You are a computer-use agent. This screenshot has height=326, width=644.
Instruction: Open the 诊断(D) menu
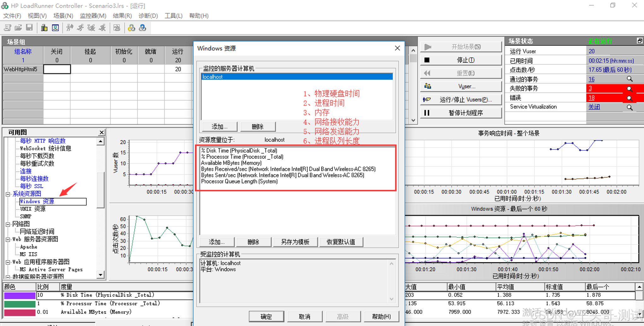[x=148, y=15]
